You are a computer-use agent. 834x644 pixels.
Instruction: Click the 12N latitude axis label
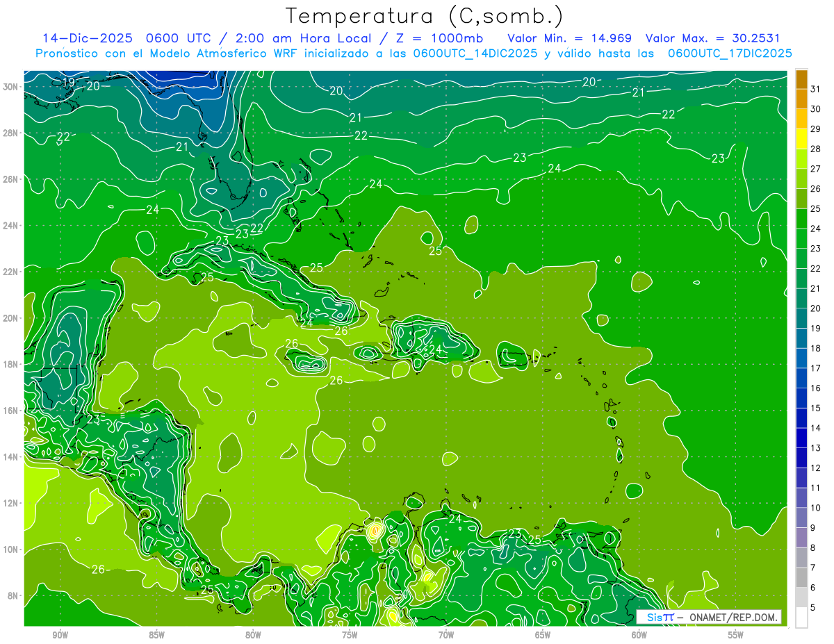coord(12,503)
